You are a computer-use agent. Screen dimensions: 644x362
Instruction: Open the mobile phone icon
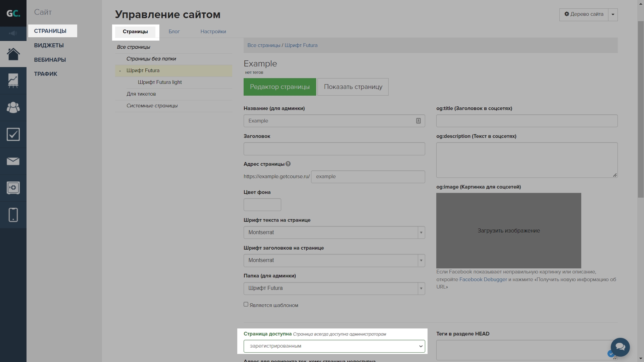(x=13, y=215)
